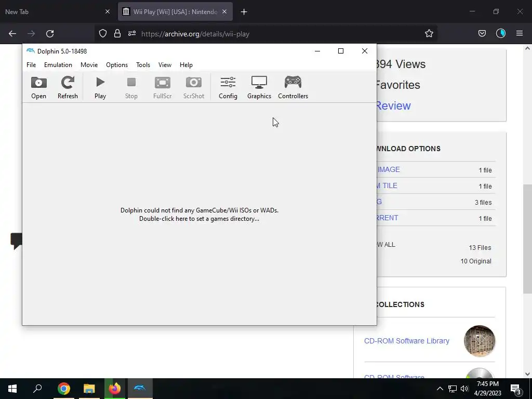Click the IMAGE download option link
532x399 pixels.
click(x=389, y=169)
